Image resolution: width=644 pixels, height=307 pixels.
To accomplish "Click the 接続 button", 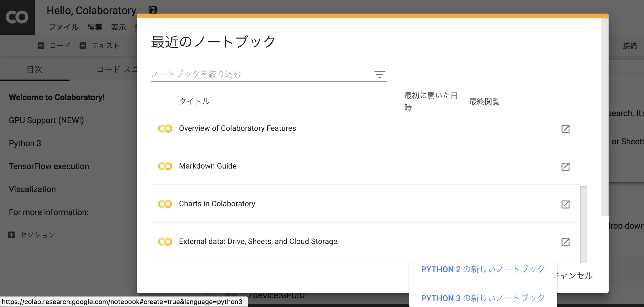I will tap(630, 46).
